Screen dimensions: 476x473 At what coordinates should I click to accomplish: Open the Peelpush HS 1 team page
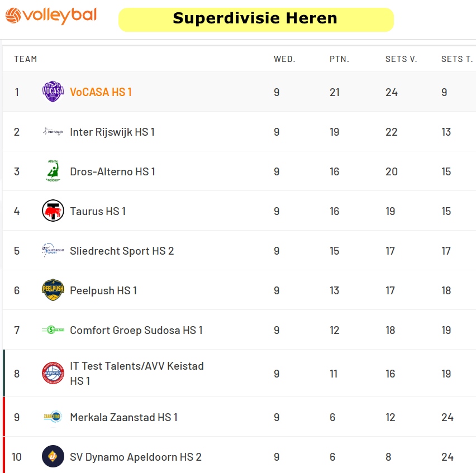pyautogui.click(x=103, y=290)
